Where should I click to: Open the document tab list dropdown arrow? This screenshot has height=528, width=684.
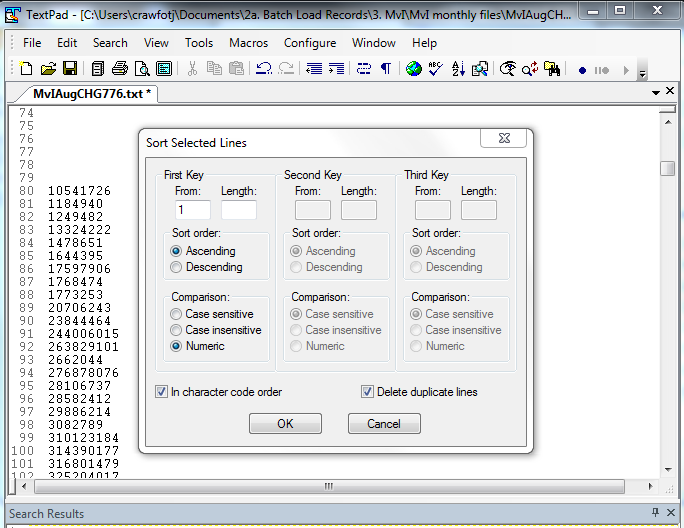[x=657, y=92]
